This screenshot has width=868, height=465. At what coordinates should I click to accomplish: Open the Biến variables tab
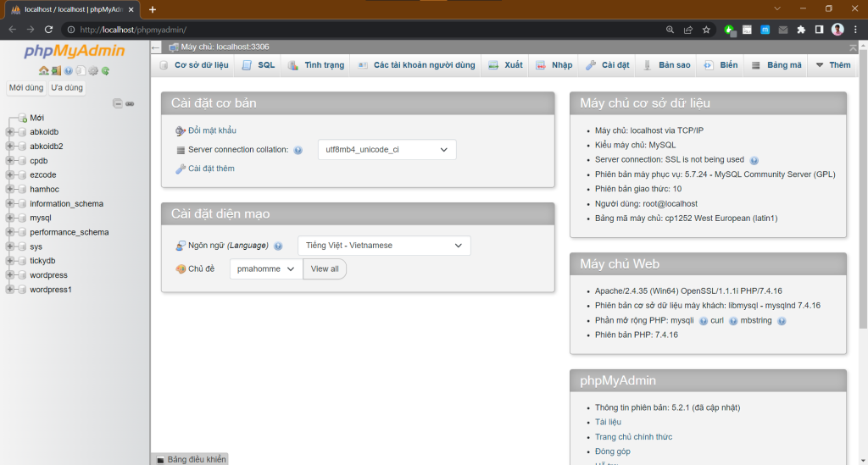pyautogui.click(x=721, y=65)
